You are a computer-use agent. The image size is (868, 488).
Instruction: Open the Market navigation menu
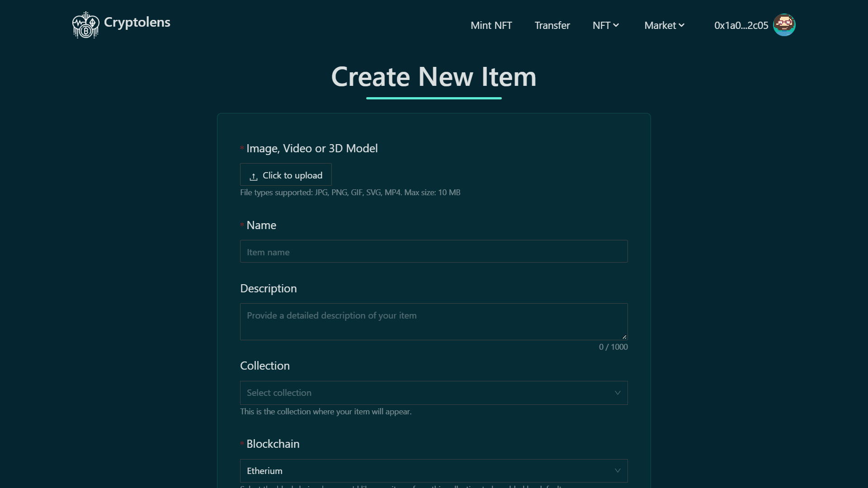(x=660, y=25)
